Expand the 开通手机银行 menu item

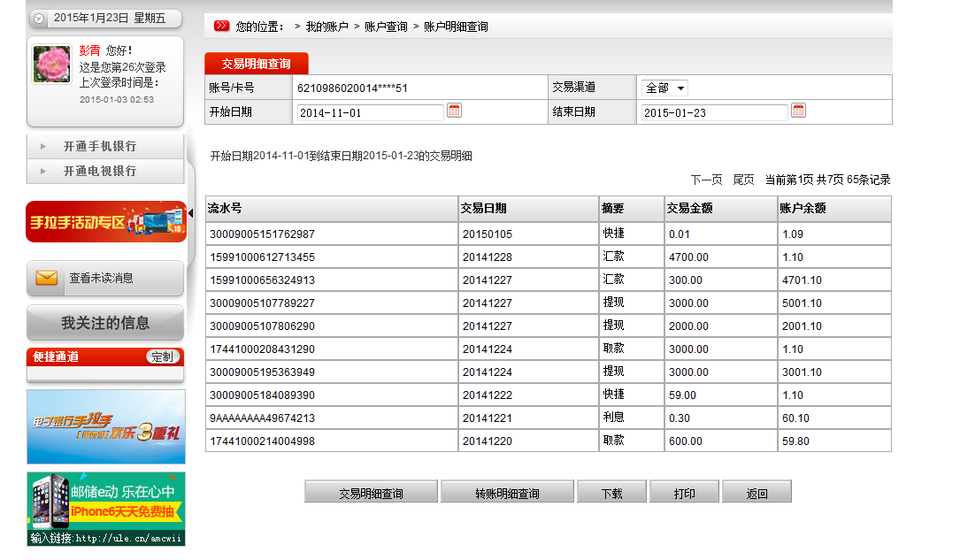99,146
